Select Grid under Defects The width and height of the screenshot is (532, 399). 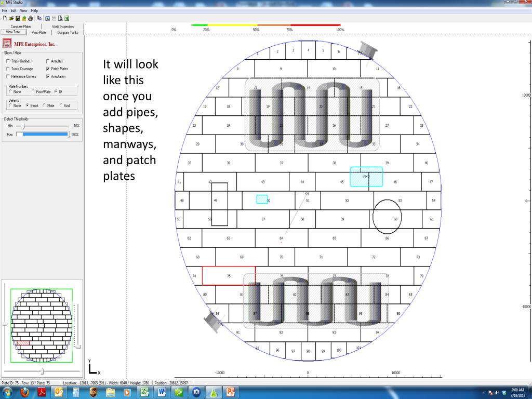click(x=61, y=105)
